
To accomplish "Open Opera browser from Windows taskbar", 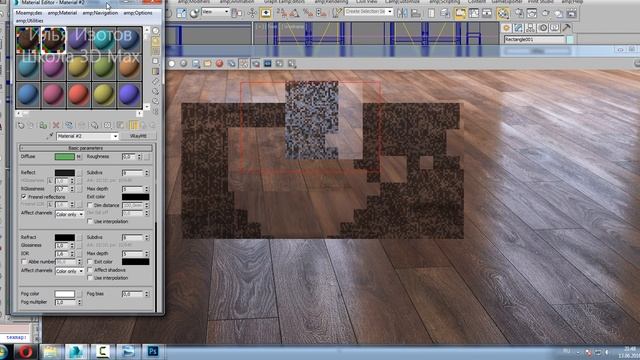I will (x=26, y=351).
